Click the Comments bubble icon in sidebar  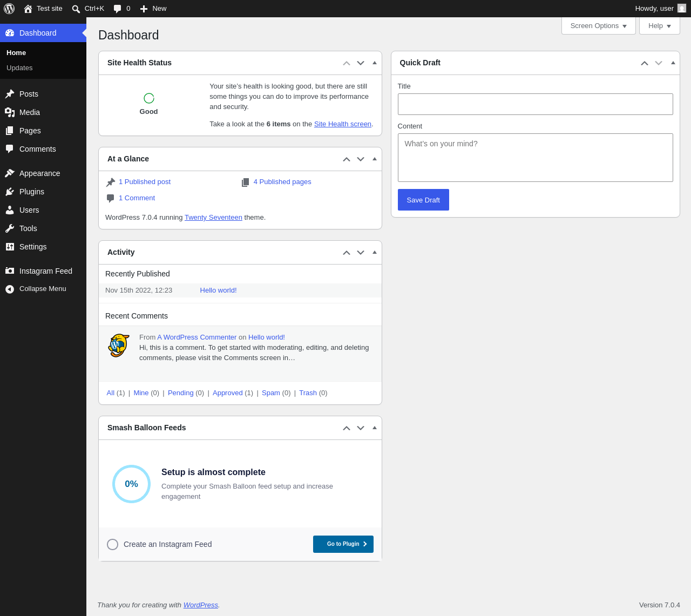coord(10,149)
